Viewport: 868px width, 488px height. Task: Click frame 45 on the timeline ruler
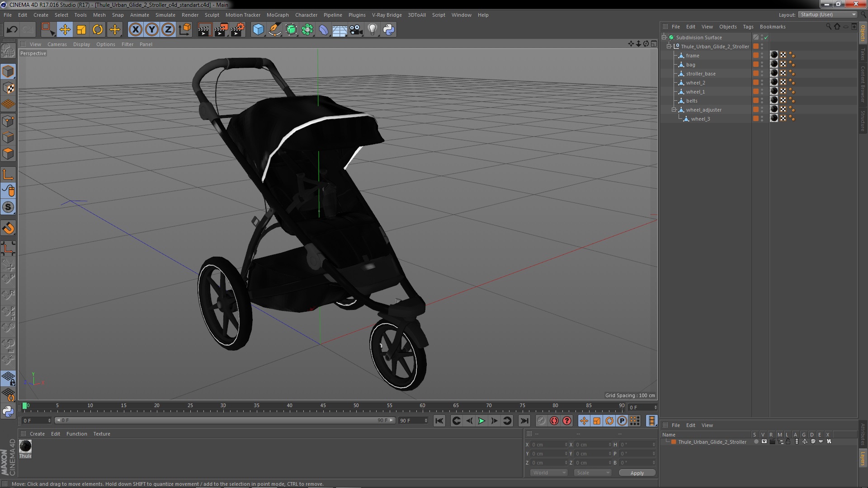pyautogui.click(x=323, y=407)
